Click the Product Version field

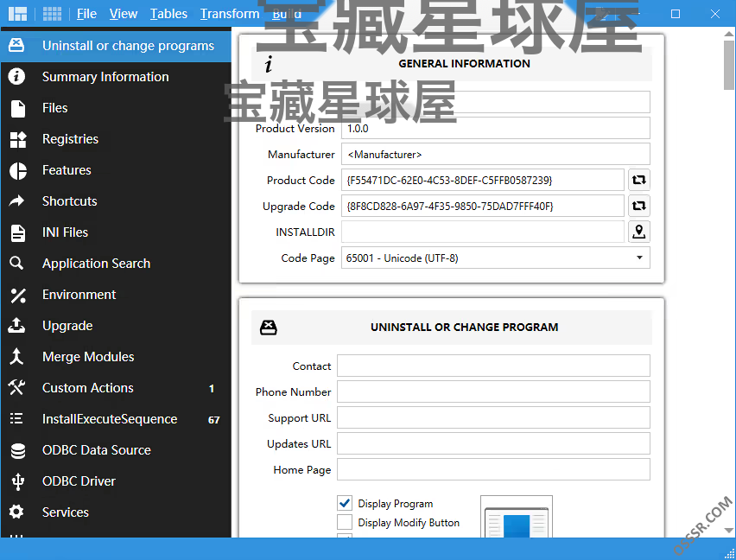coord(496,128)
